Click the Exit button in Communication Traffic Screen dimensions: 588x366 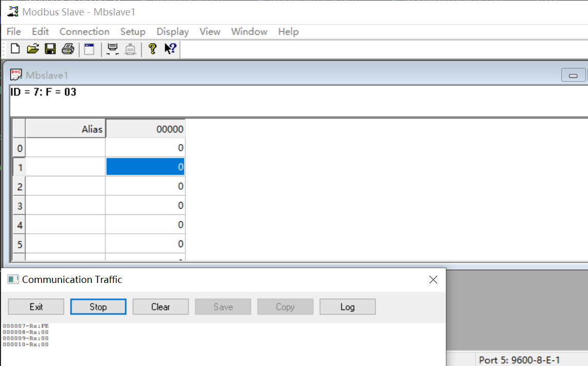point(36,307)
